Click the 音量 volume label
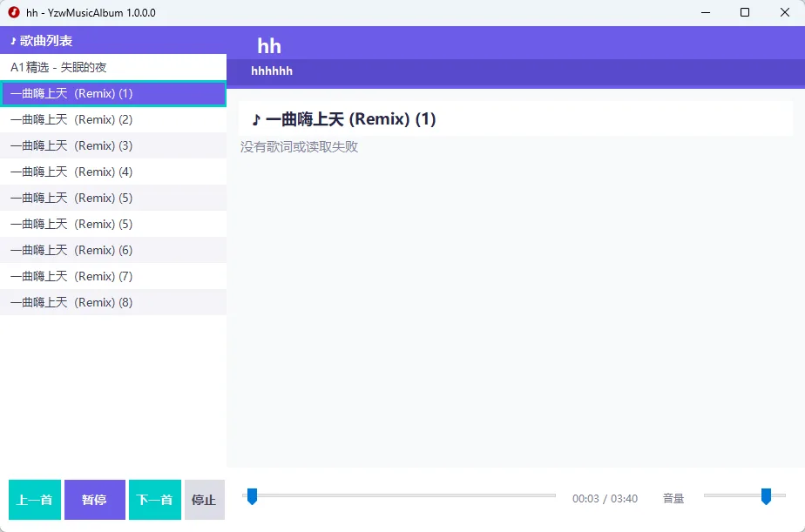Image resolution: width=805 pixels, height=532 pixels. click(673, 499)
